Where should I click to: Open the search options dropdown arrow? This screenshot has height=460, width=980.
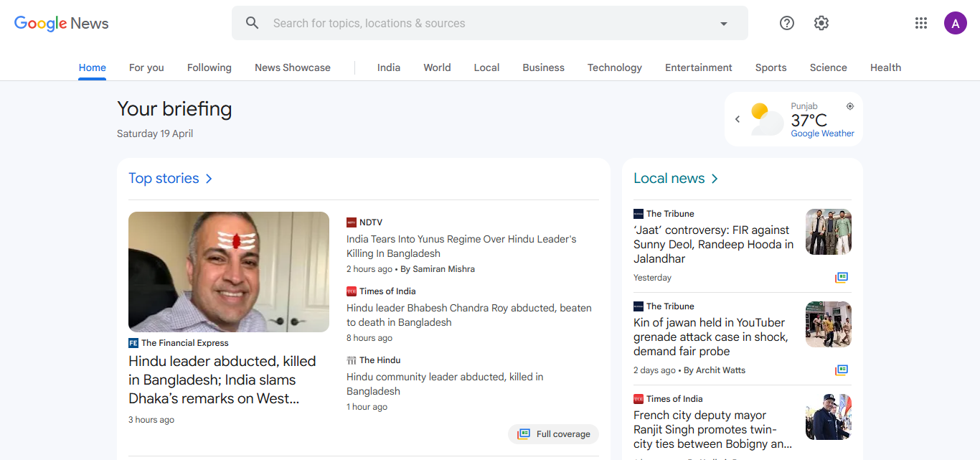pyautogui.click(x=724, y=24)
